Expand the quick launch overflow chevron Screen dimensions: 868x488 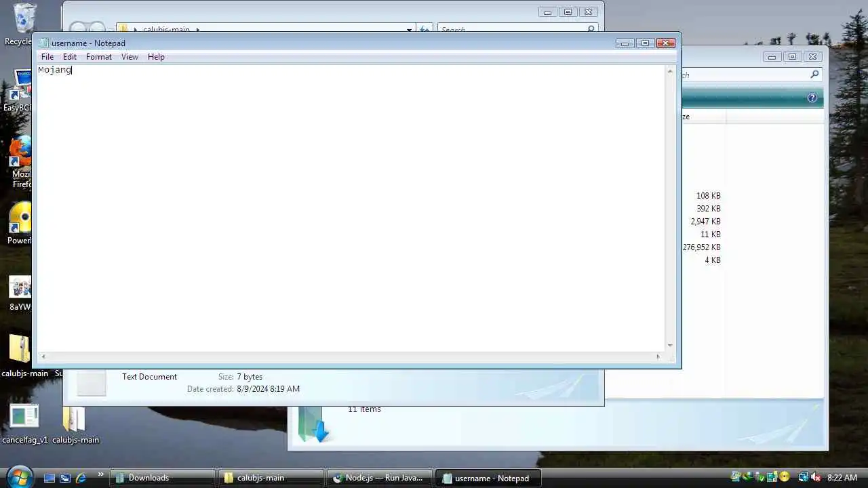tap(101, 474)
